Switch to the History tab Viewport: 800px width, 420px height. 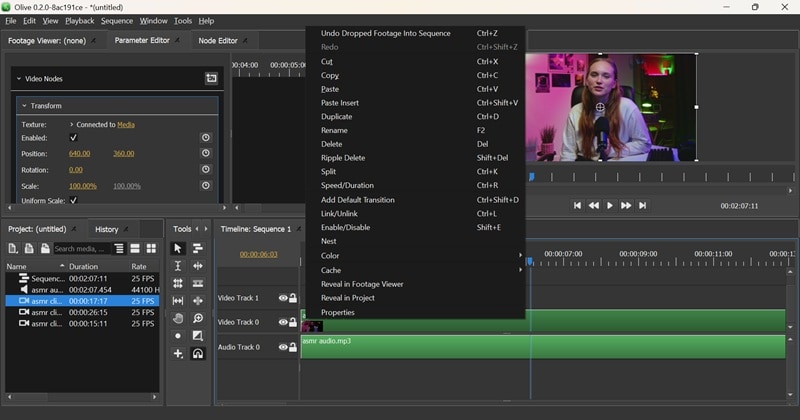click(x=107, y=229)
